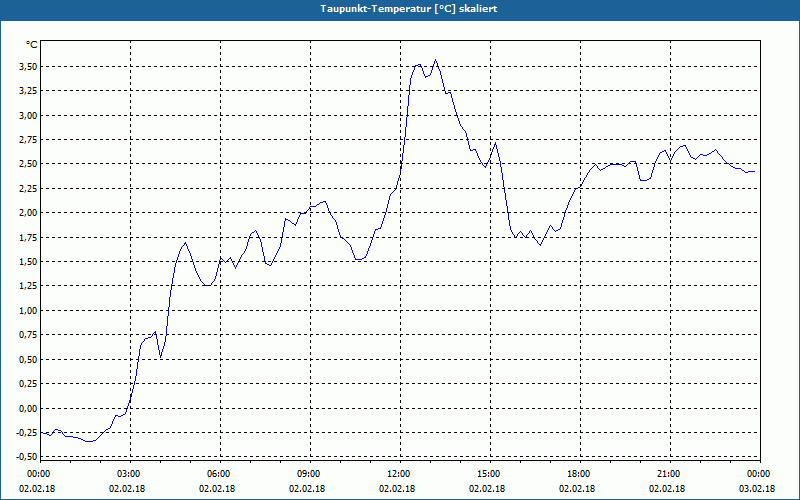Click the 1,75 y-axis value
The image size is (800, 500).
pos(28,237)
